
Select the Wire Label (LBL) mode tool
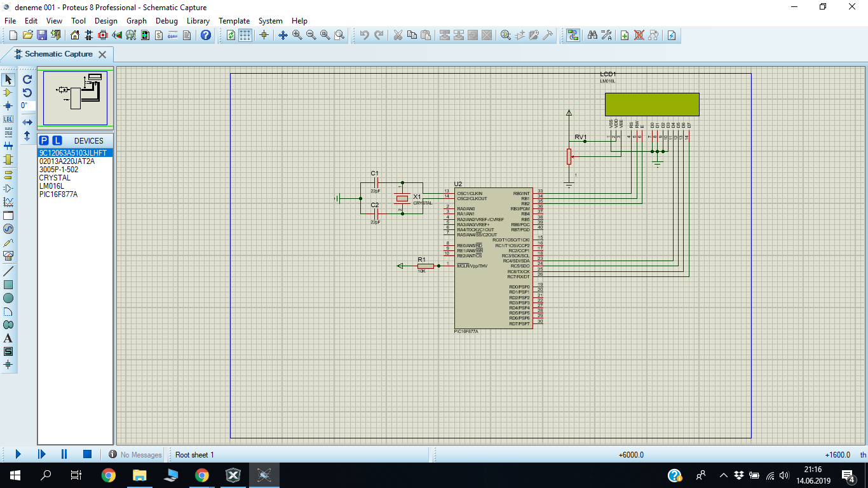pos(8,119)
